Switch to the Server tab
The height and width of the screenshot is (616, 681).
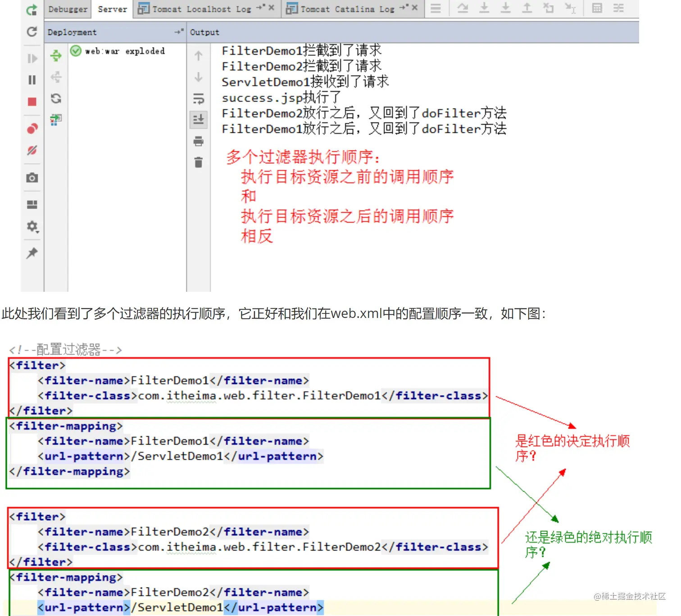click(112, 9)
